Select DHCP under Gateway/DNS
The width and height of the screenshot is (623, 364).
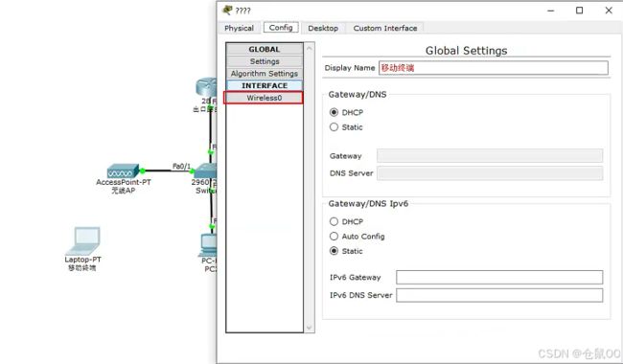coord(334,112)
